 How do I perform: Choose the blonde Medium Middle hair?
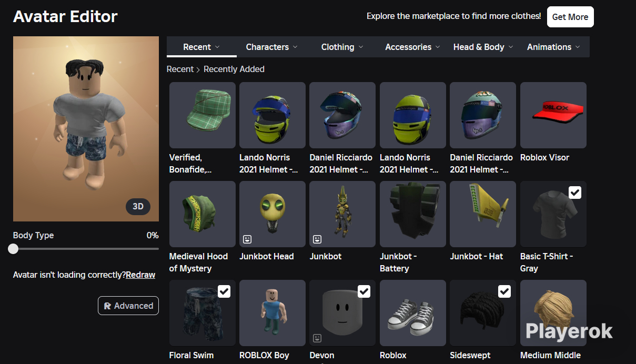(x=553, y=313)
